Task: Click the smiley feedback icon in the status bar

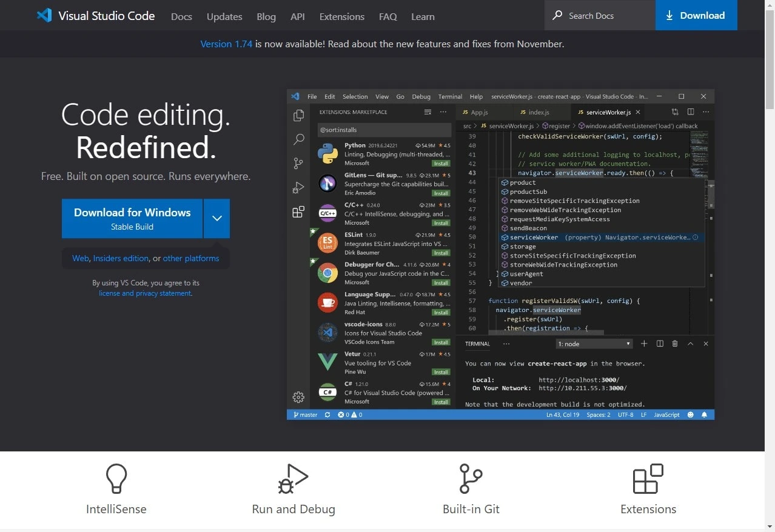Action: click(689, 414)
